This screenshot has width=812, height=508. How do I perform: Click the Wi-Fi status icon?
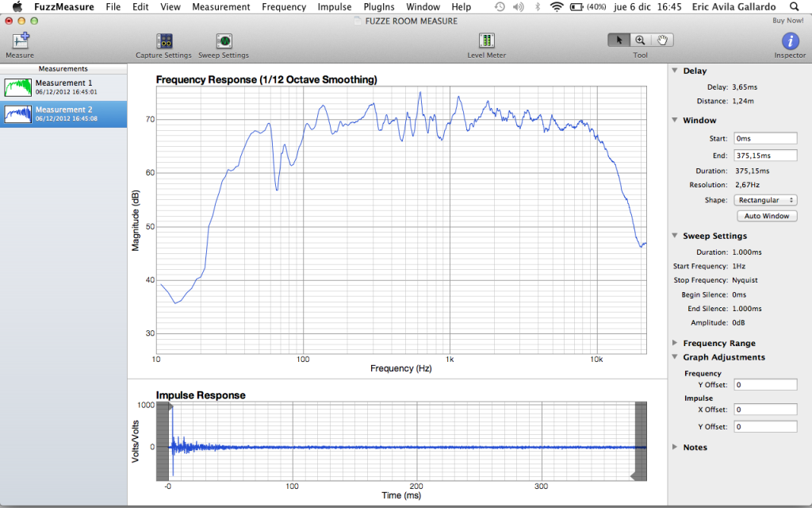point(557,6)
